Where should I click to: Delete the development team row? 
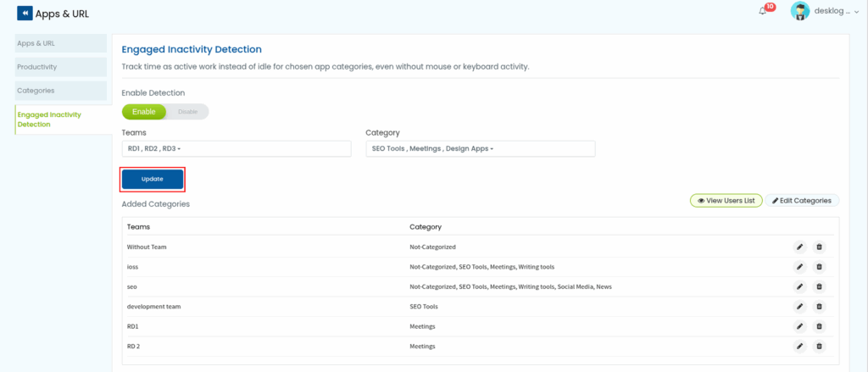(x=819, y=306)
